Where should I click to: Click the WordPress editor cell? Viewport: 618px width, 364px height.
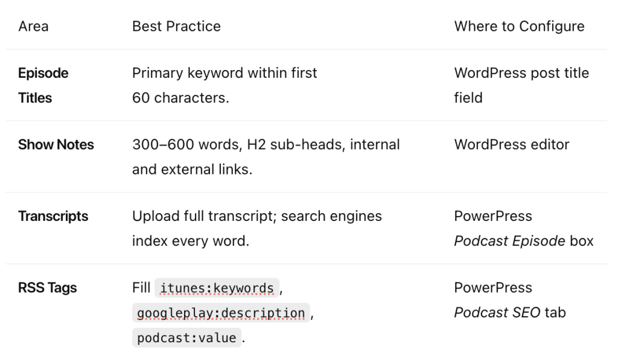[x=512, y=145]
